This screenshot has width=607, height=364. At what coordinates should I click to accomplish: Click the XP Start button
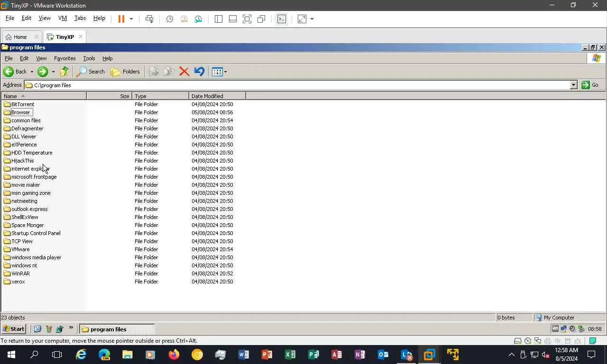[14, 329]
